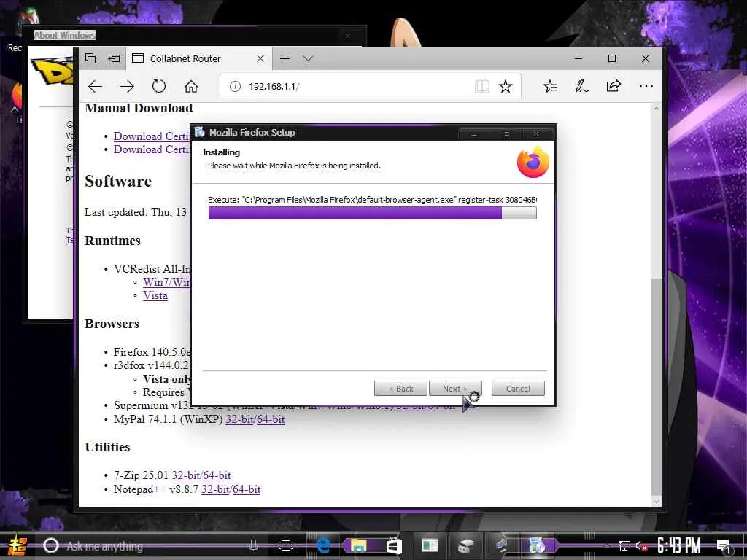
Task: Click the 6:43 PM clock
Action: pos(679,545)
